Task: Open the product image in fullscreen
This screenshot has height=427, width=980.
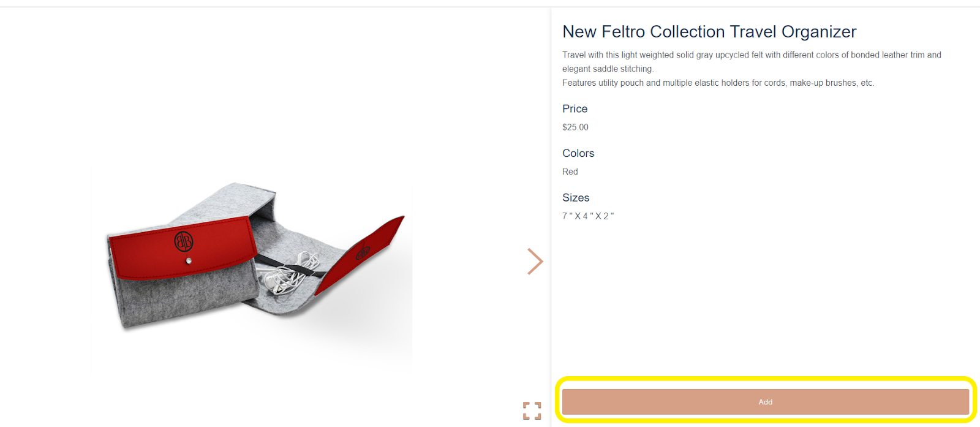Action: point(532,410)
